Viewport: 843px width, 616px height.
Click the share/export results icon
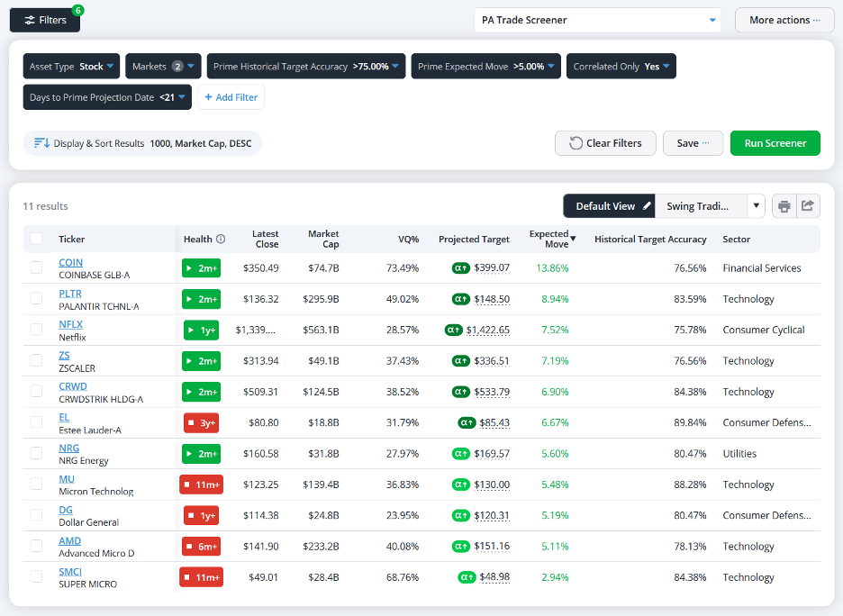tap(808, 206)
